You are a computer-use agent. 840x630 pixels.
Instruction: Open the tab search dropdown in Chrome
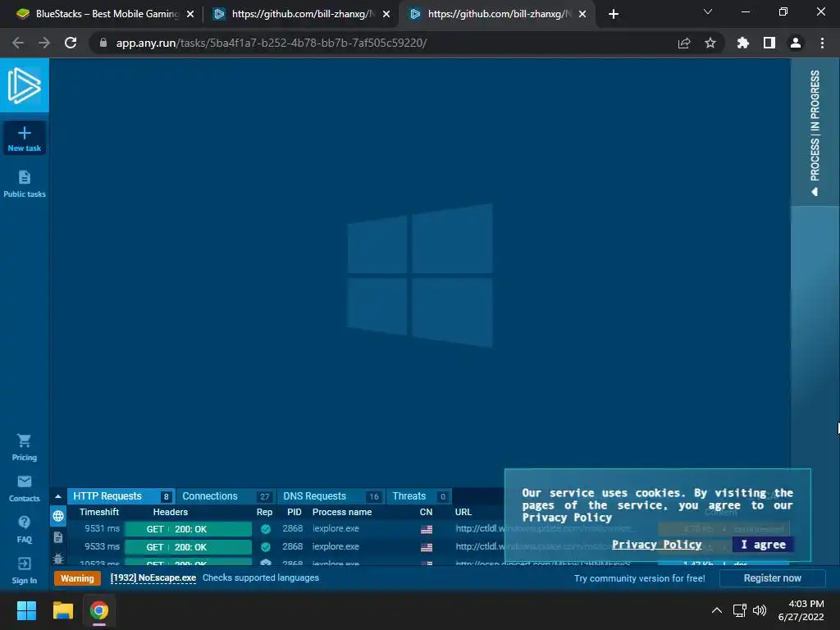click(x=708, y=11)
